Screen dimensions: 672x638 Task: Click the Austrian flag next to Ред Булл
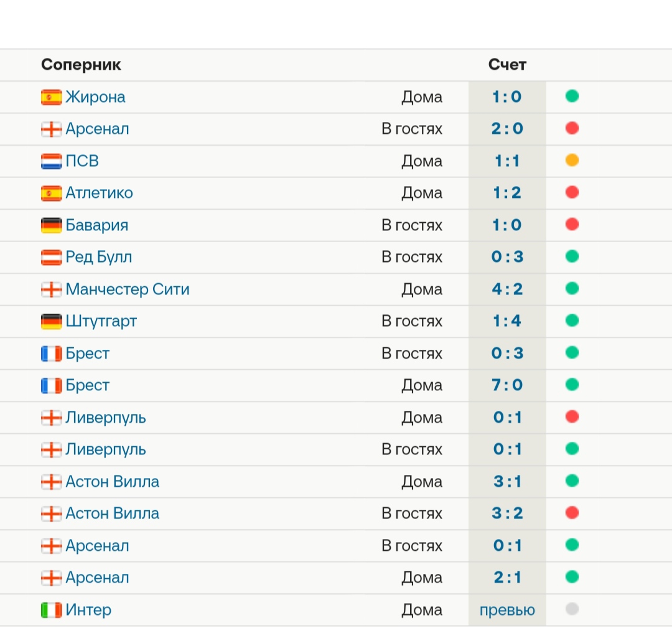[51, 257]
